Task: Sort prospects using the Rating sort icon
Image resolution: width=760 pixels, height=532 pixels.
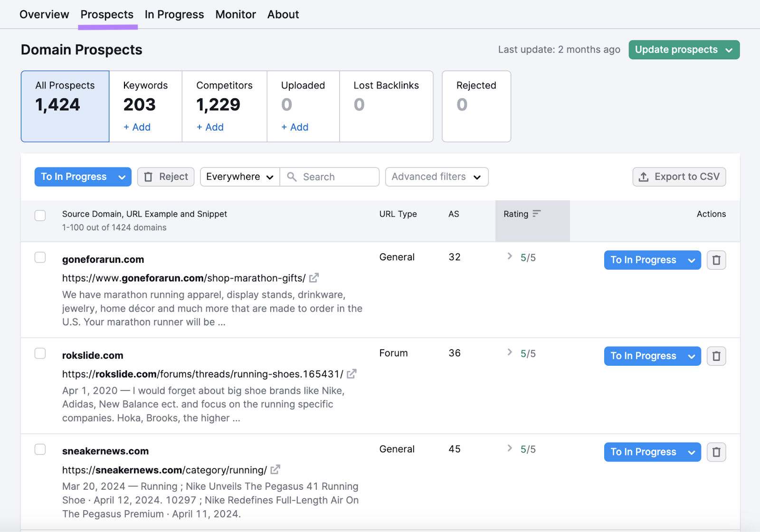Action: pos(537,214)
